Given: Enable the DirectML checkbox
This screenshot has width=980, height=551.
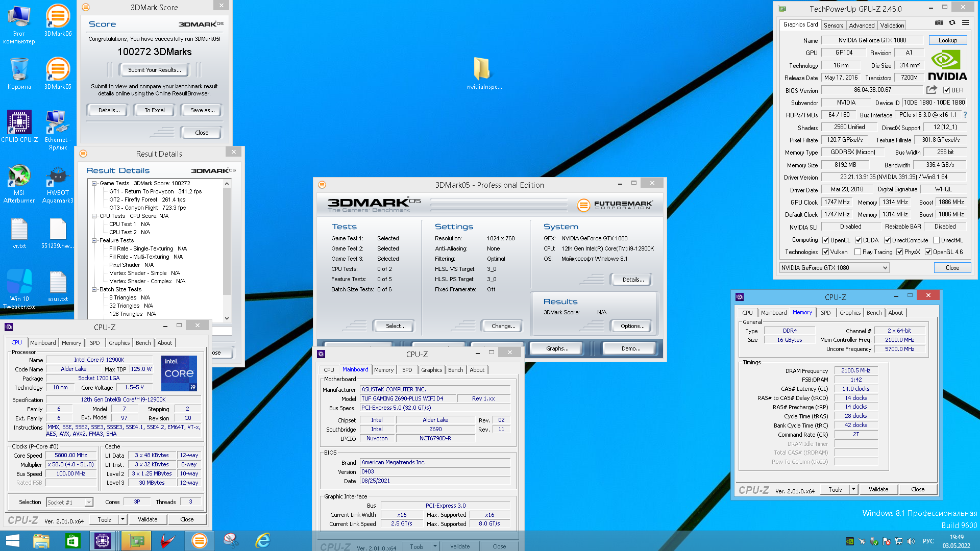Looking at the screenshot, I should click(936, 240).
